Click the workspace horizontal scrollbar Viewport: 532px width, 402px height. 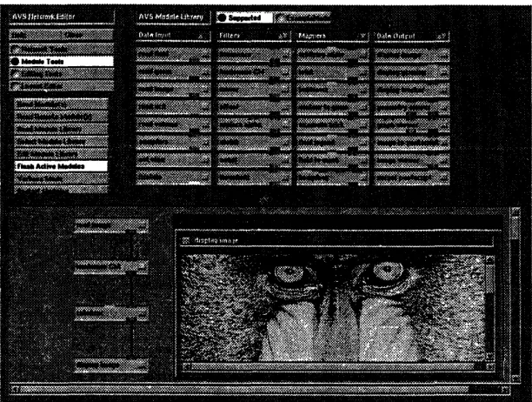click(x=260, y=389)
